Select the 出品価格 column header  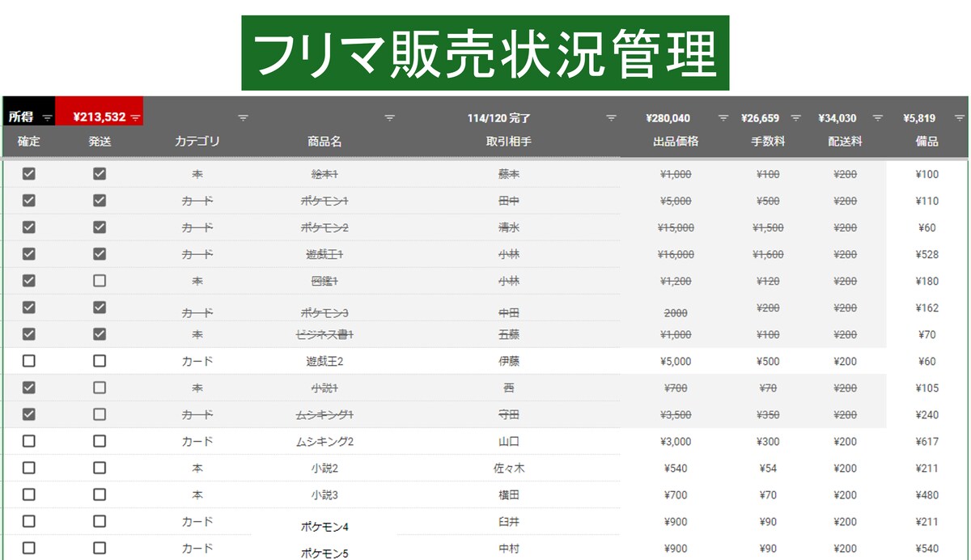pyautogui.click(x=676, y=142)
